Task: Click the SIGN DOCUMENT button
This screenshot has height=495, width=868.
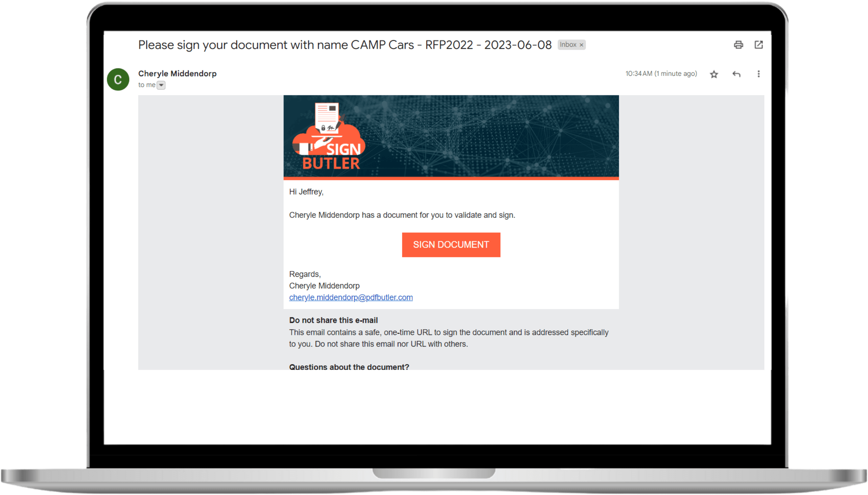Action: (x=451, y=245)
